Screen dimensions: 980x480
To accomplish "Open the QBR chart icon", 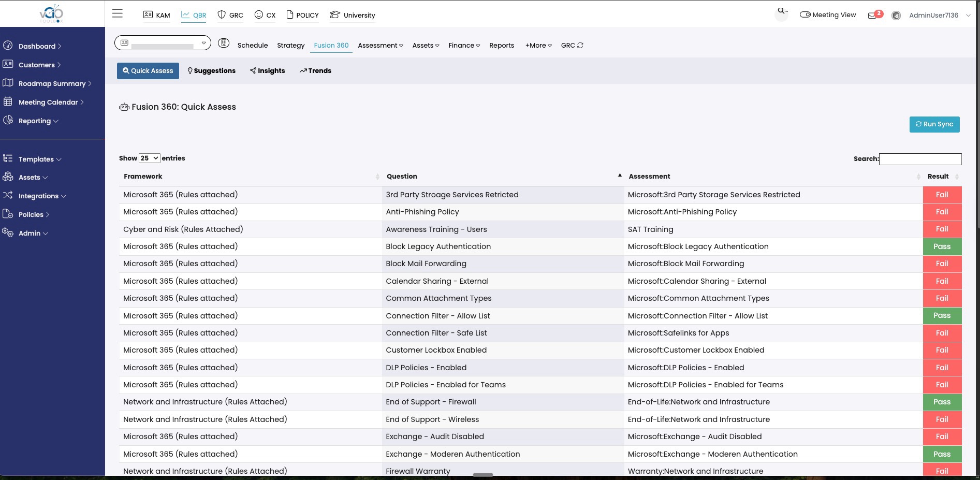I will point(185,14).
